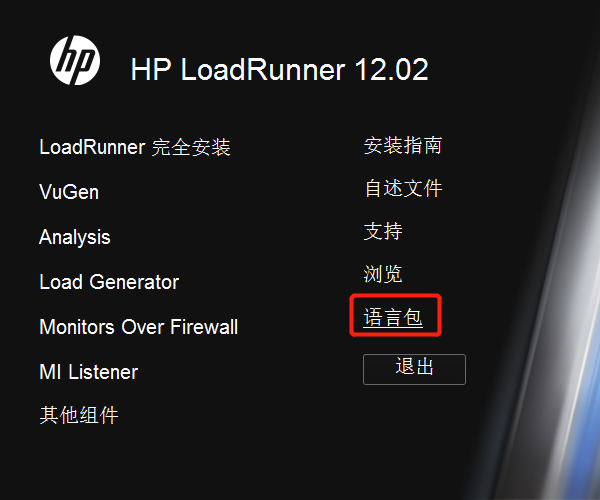
Task: Choose Load Generator installation
Action: pyautogui.click(x=109, y=282)
